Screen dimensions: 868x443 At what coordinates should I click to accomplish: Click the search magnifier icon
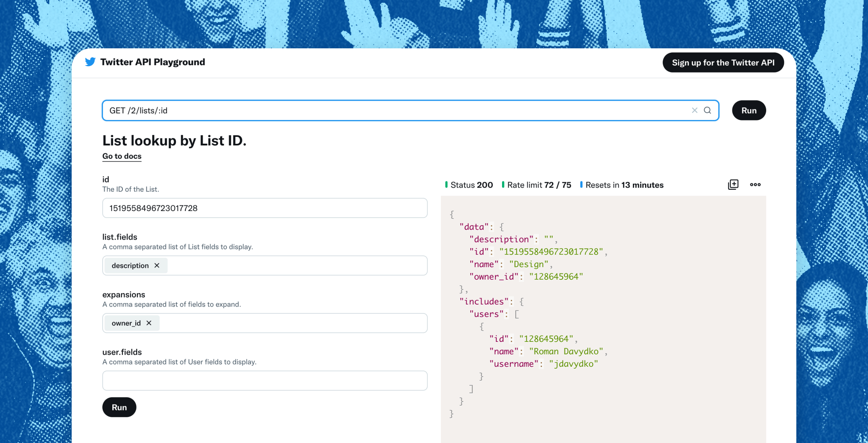tap(707, 110)
